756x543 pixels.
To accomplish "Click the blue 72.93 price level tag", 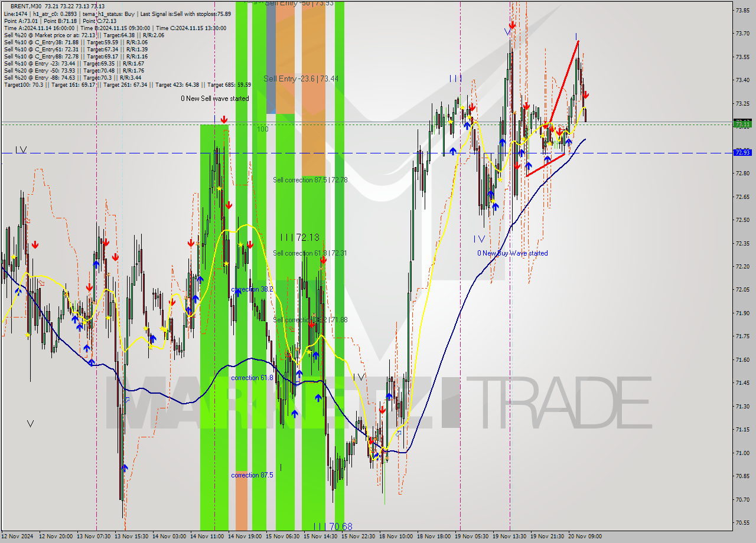I will [x=742, y=153].
